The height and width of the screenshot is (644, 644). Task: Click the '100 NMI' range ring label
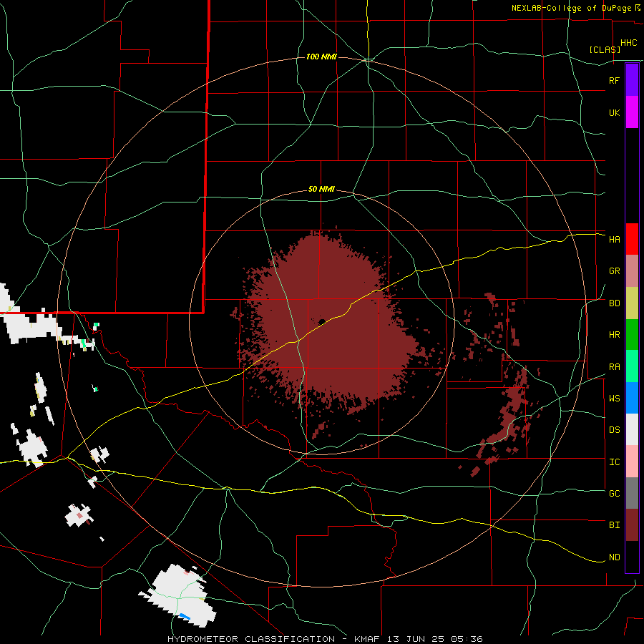coord(321,57)
